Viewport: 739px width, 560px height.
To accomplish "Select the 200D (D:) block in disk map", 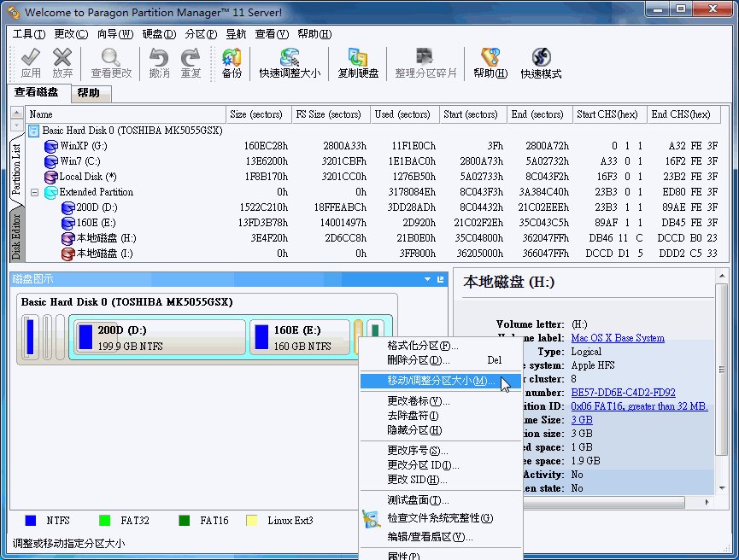I will point(160,337).
